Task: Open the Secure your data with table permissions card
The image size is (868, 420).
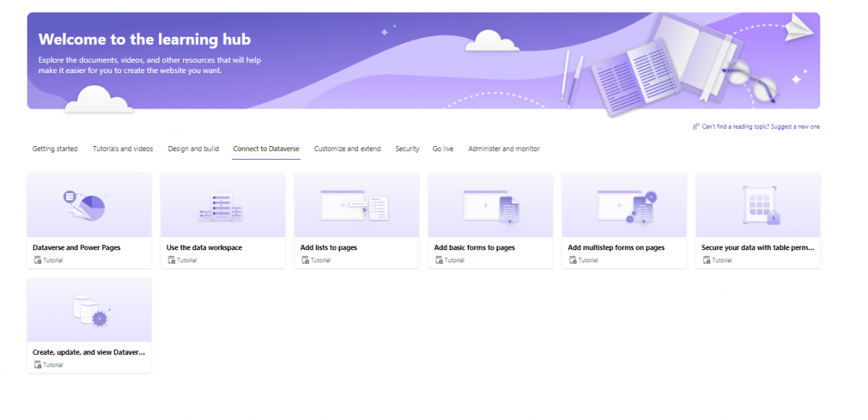Action: 757,205
